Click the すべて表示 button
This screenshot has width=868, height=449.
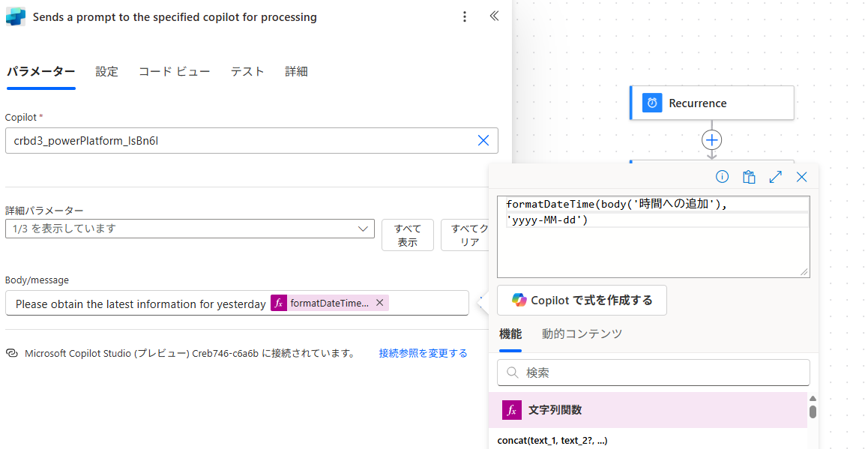[x=408, y=235]
